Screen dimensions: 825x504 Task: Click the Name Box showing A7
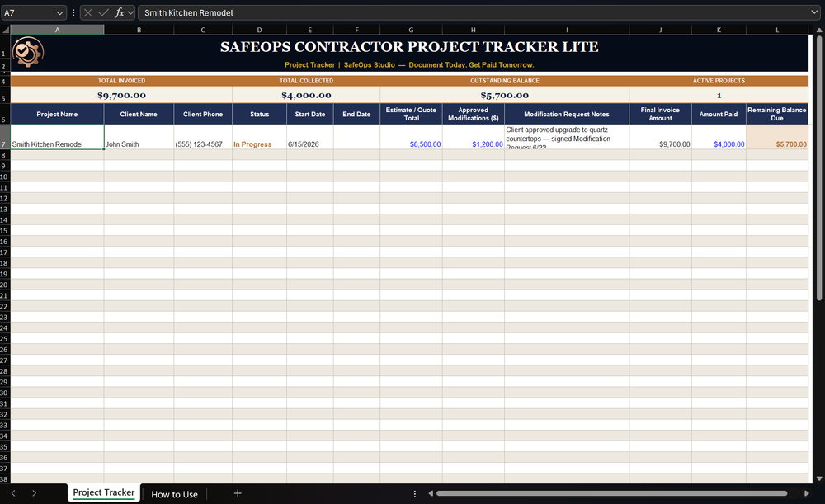(27, 12)
